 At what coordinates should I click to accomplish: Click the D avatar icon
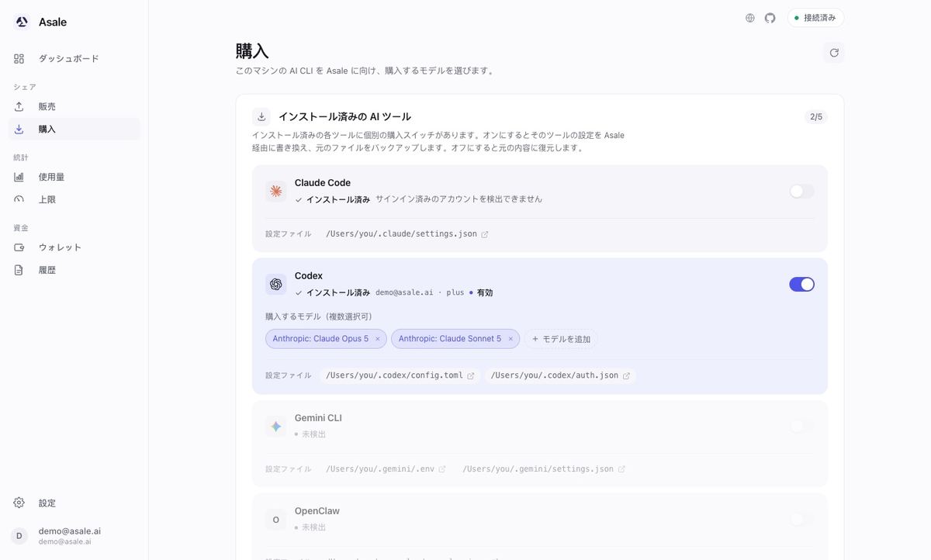19,536
